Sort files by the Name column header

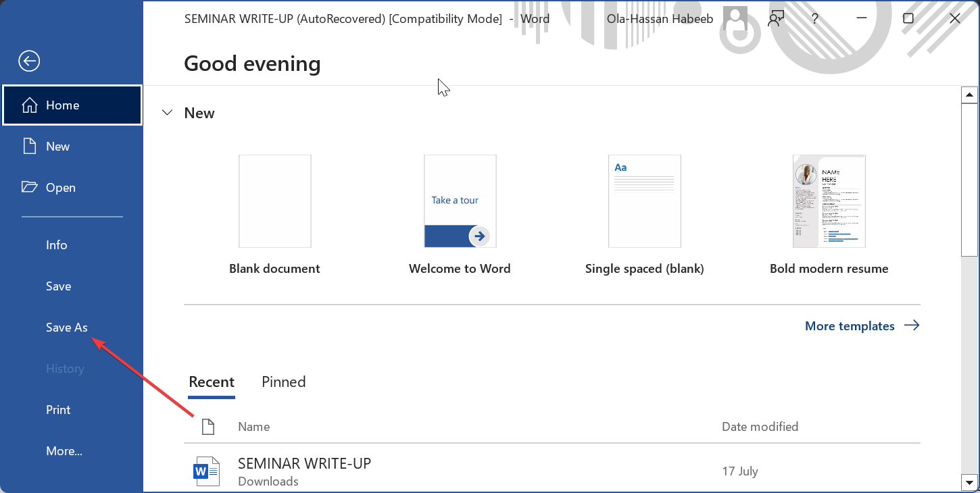tap(254, 427)
